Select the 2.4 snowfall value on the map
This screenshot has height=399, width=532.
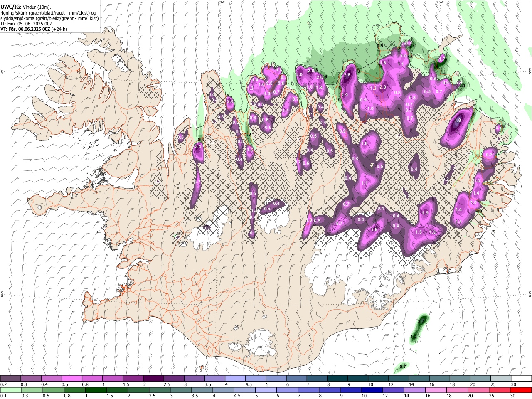(198, 146)
